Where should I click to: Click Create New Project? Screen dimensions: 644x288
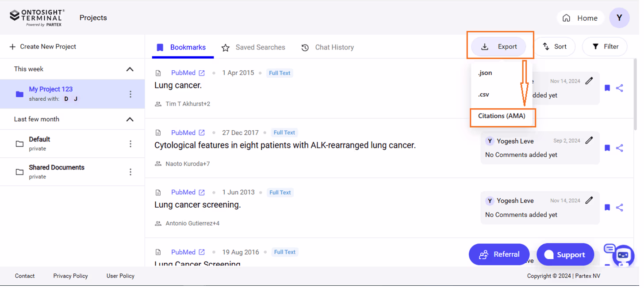(x=43, y=46)
